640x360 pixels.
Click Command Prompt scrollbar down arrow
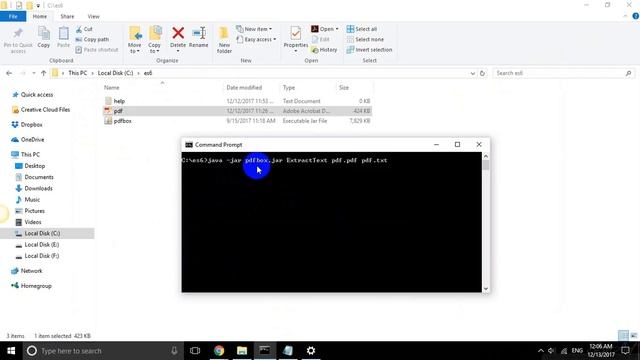(x=486, y=289)
